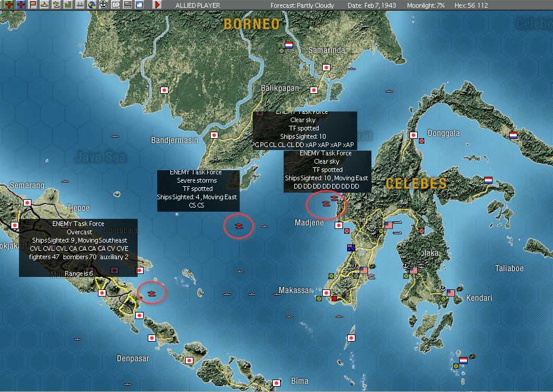The width and height of the screenshot is (553, 392).
Task: Select the Australian flag unit on Celebes
Action: click(351, 248)
